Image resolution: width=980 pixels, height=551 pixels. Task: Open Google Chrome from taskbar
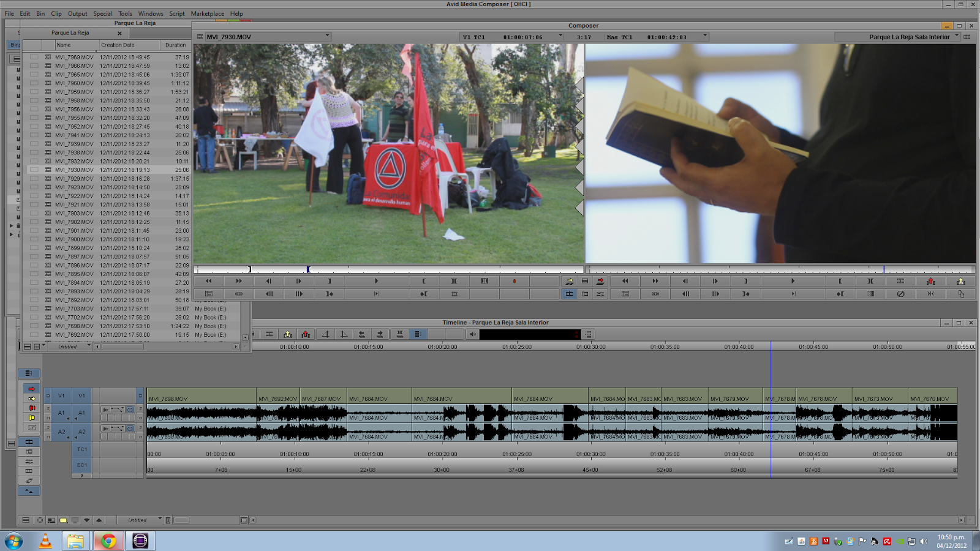point(108,541)
